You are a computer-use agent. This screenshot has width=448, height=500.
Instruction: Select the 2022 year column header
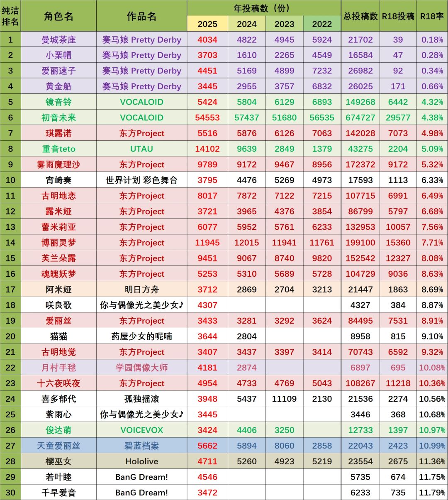click(322, 24)
